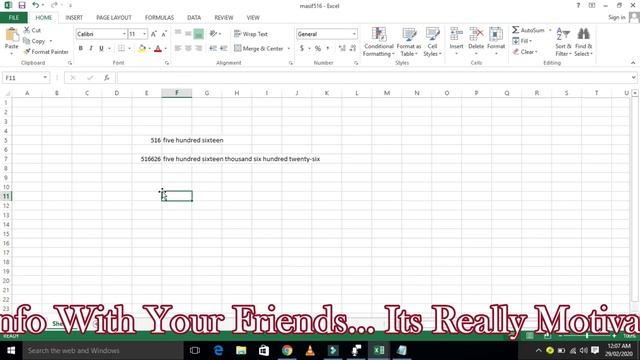Screen dimensions: 640x360
Task: Copy the selection
Action: (x=34, y=41)
